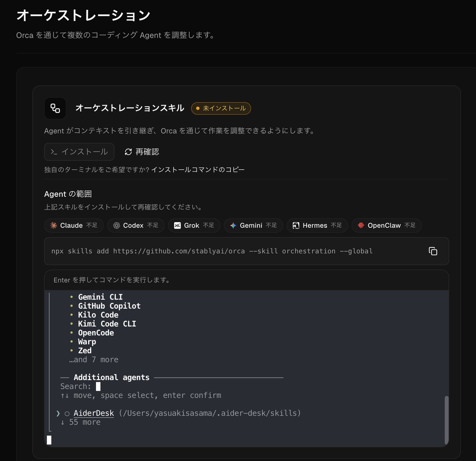Select the Codex agent chip
The image size is (476, 461).
pos(136,225)
